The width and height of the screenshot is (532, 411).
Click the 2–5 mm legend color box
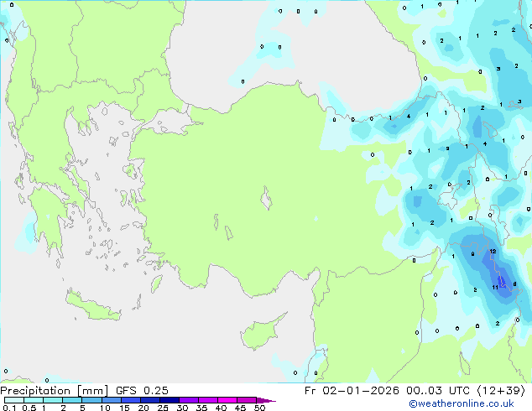[x=72, y=400]
